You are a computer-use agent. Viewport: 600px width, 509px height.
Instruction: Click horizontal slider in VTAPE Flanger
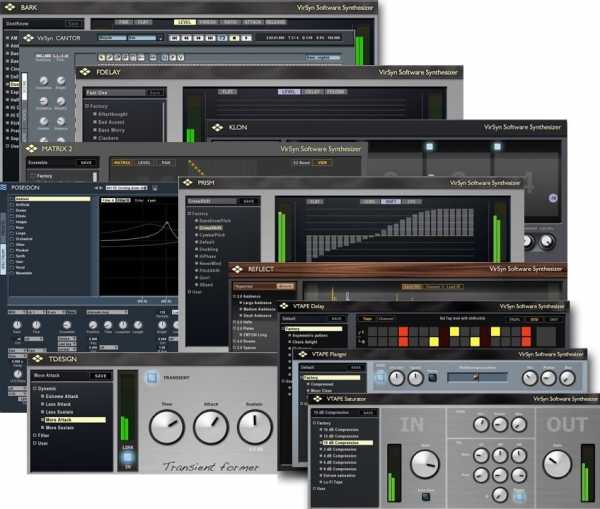477,377
